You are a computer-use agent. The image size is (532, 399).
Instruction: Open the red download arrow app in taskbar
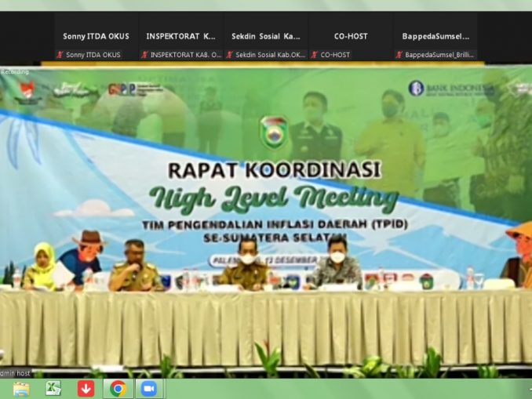pyautogui.click(x=86, y=389)
